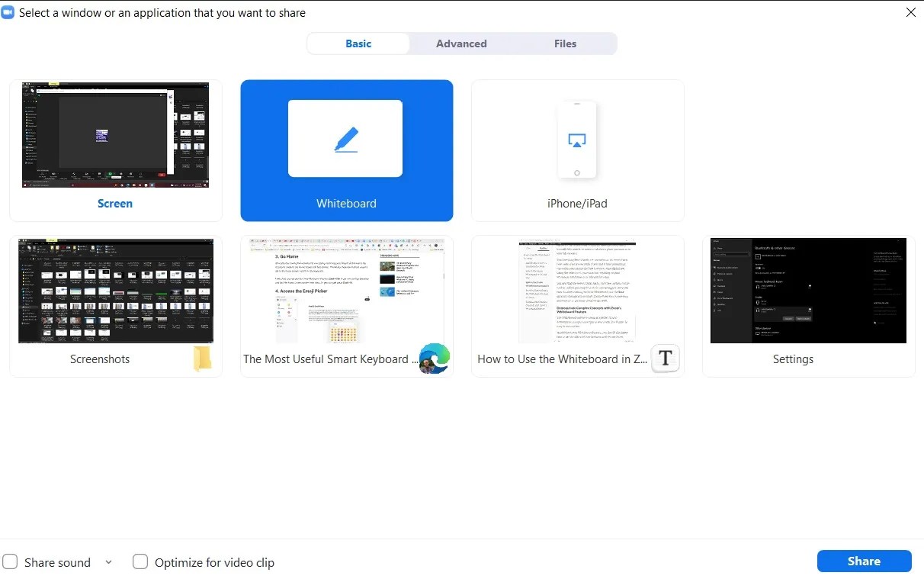Click the Zoom logo icon in title bar

[x=8, y=12]
